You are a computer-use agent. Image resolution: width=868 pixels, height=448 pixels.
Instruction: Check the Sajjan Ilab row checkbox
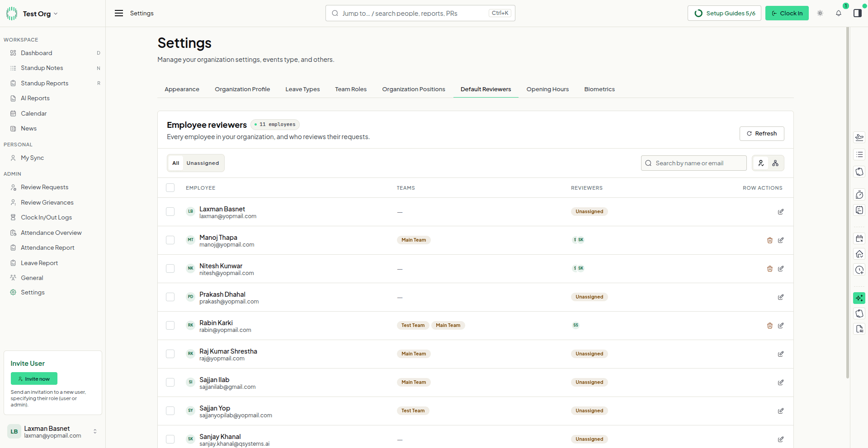170,383
